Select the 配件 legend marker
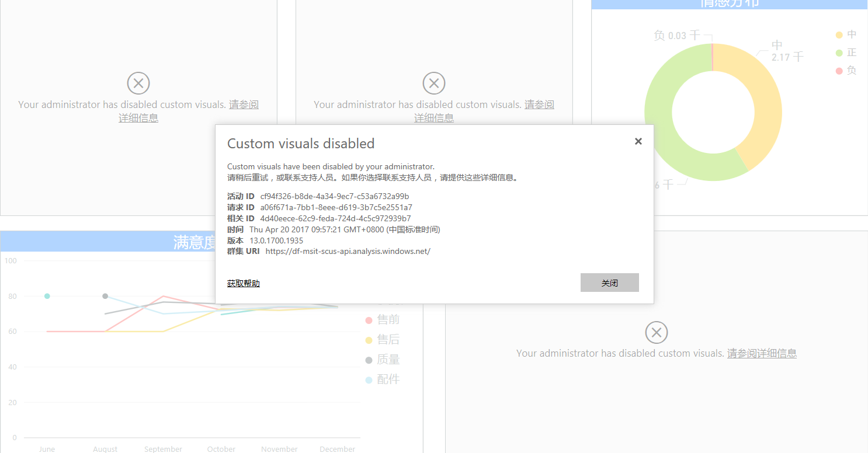Image resolution: width=868 pixels, height=453 pixels. tap(369, 379)
